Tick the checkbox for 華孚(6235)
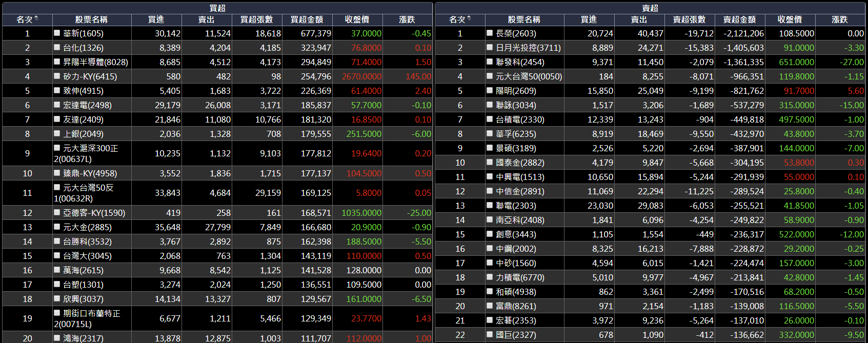The width and height of the screenshot is (868, 343). (490, 133)
